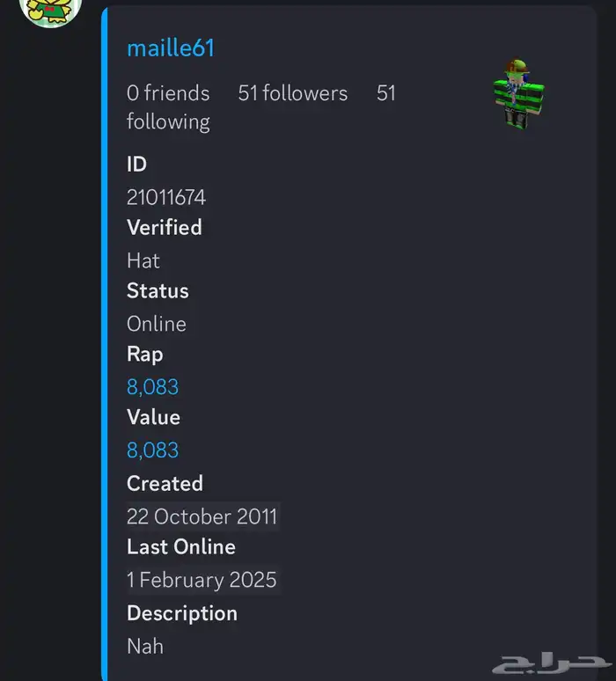616x681 pixels.
Task: Click the Haraj watermark logo
Action: click(550, 663)
